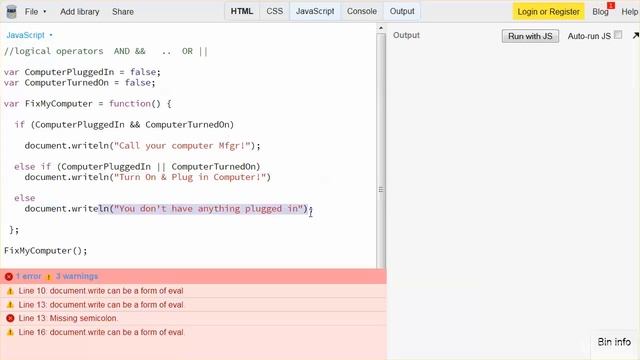Toggle the Output panel tab
Viewport: 640px width, 360px height.
click(402, 11)
